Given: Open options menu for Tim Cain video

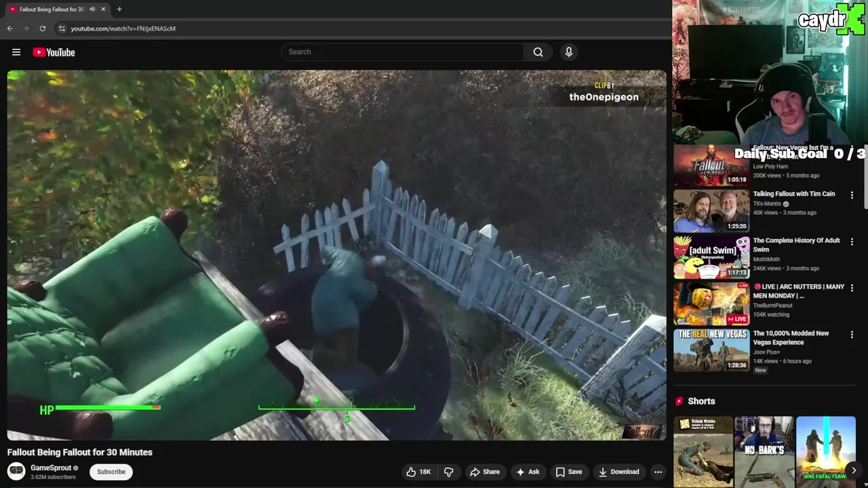Looking at the screenshot, I should [852, 195].
